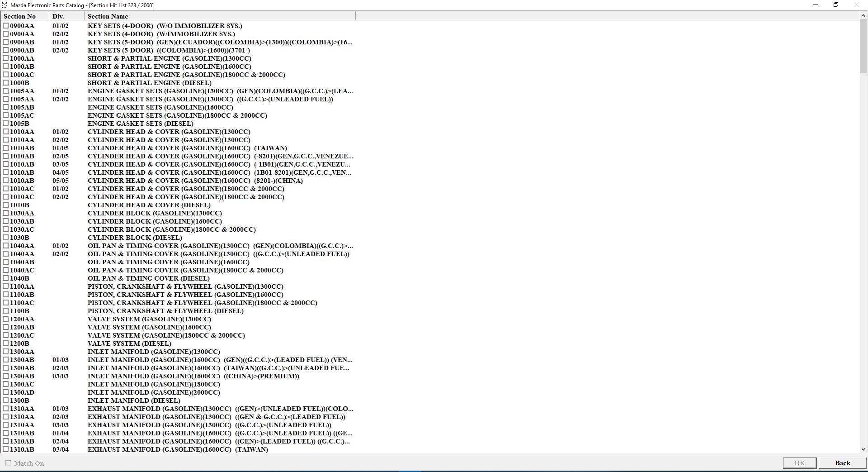
Task: Click the Section Name column header
Action: (108, 16)
